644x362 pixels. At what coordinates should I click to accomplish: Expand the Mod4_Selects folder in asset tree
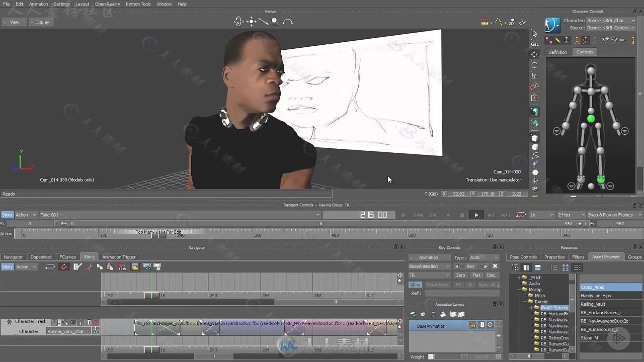click(x=530, y=308)
